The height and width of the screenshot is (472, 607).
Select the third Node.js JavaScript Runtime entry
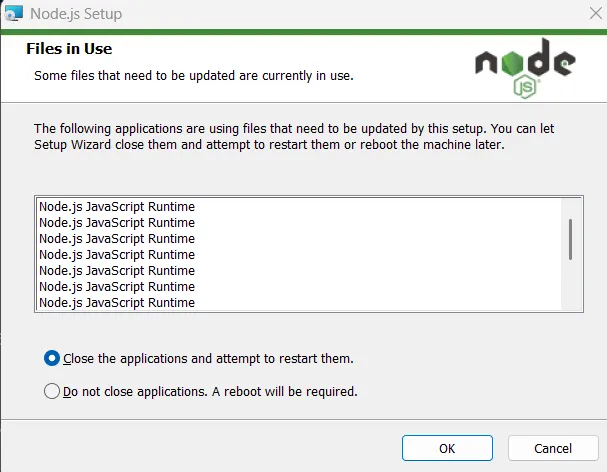pyautogui.click(x=117, y=238)
